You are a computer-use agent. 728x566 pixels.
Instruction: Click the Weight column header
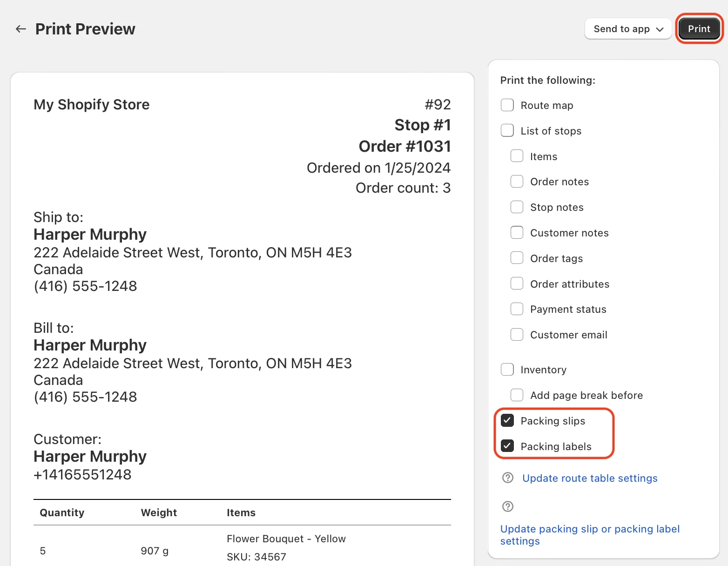(x=159, y=512)
